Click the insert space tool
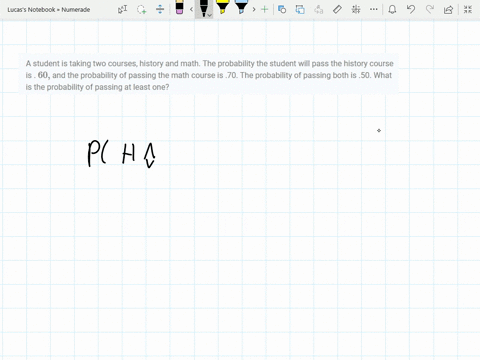Screen dimensions: 480x360 pos(160,9)
